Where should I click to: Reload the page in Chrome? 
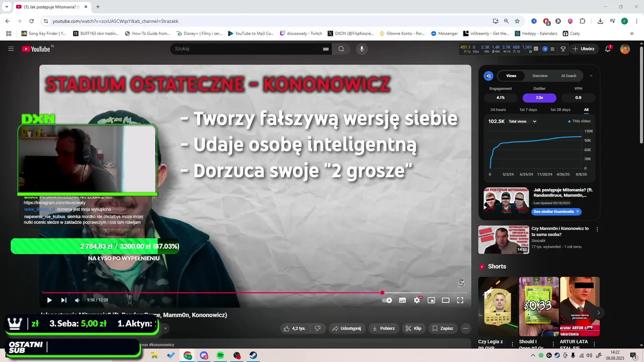tap(31, 21)
